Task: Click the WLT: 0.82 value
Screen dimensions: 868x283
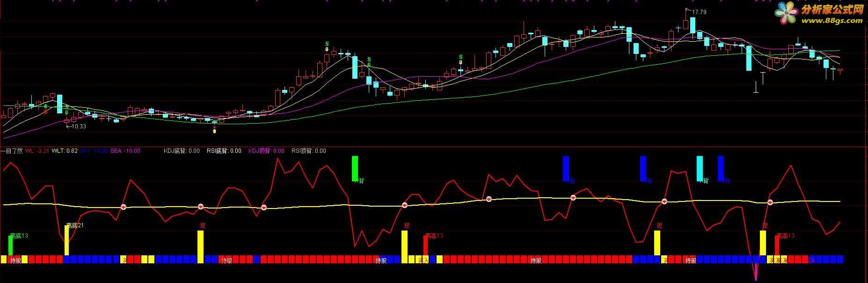Action: (x=65, y=151)
